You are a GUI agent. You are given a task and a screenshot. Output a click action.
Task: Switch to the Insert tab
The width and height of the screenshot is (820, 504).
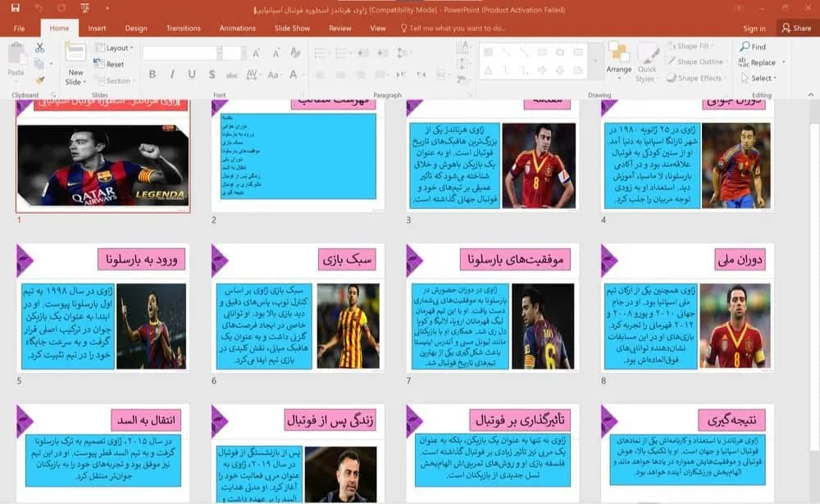point(97,28)
